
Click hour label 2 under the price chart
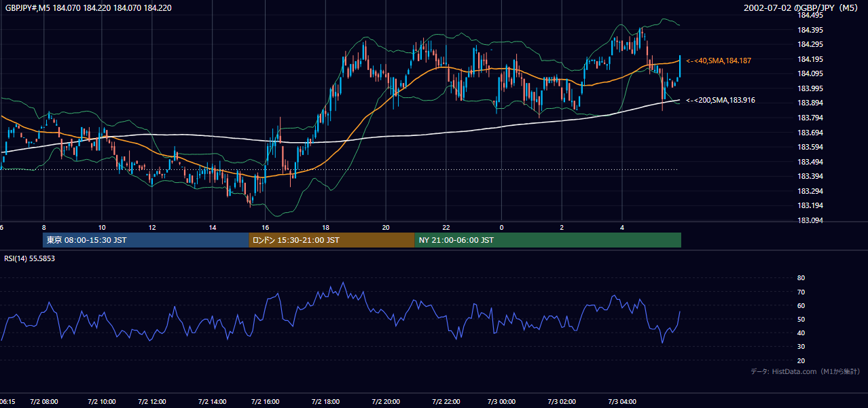click(562, 227)
